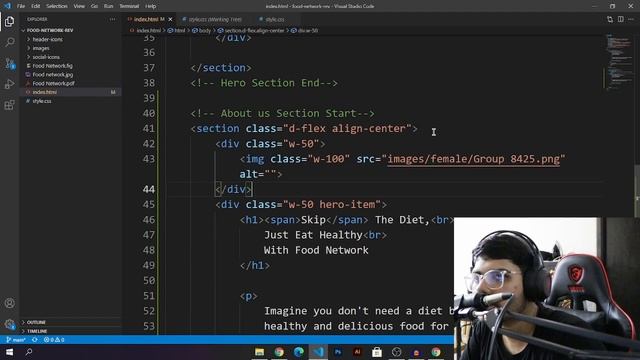Open File Explorer from the taskbar
Viewport: 640px width, 360px height.
259,352
